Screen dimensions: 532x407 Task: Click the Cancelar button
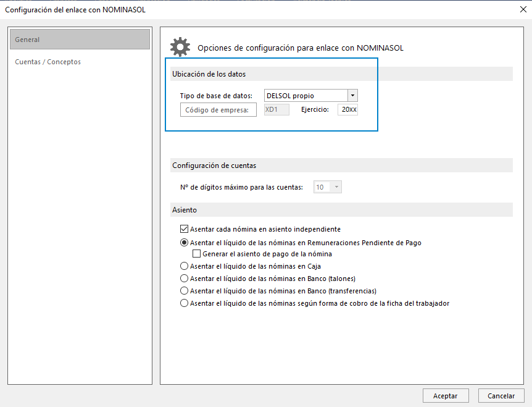(501, 396)
